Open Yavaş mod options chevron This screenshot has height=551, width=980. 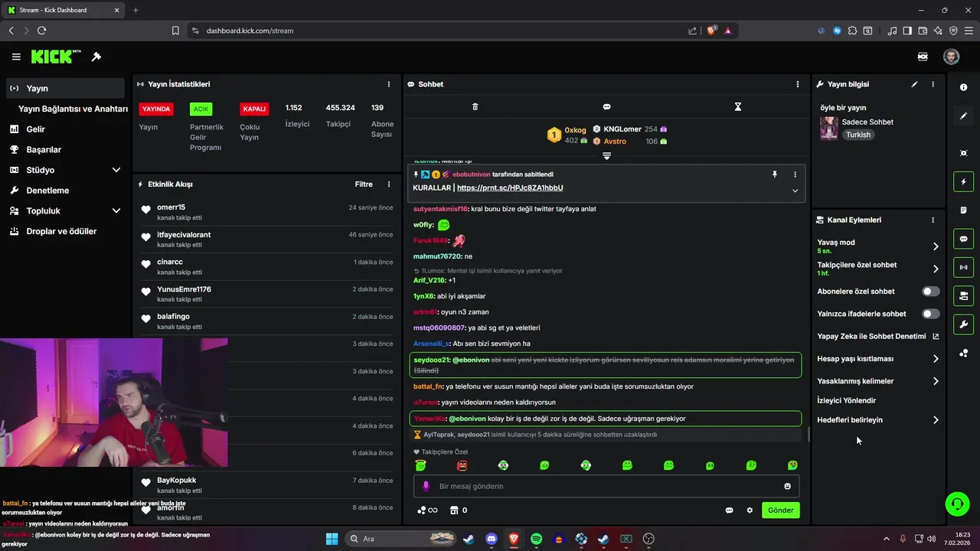936,246
